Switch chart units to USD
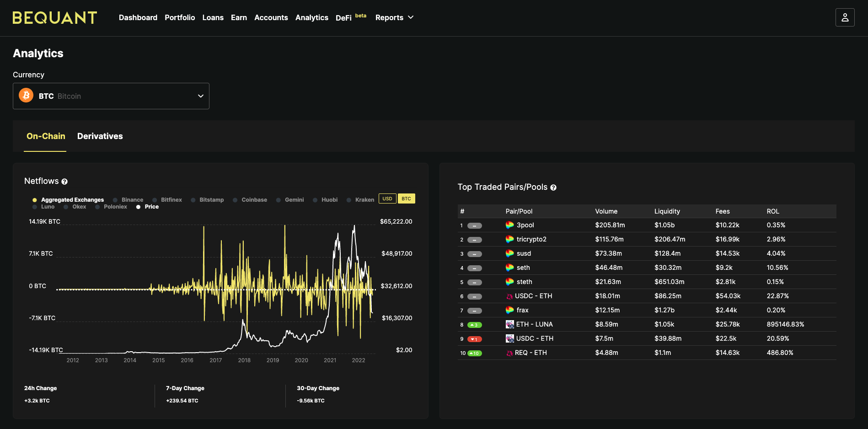Image resolution: width=868 pixels, height=429 pixels. [387, 198]
